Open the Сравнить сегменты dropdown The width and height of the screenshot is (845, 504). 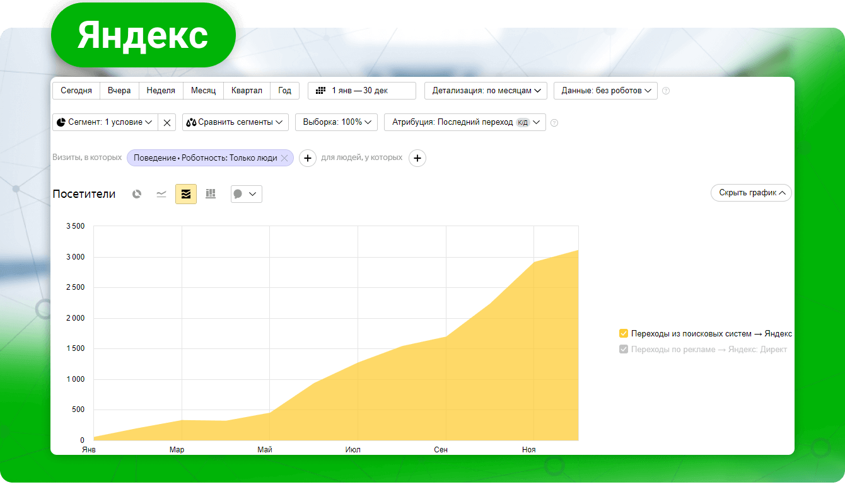235,122
